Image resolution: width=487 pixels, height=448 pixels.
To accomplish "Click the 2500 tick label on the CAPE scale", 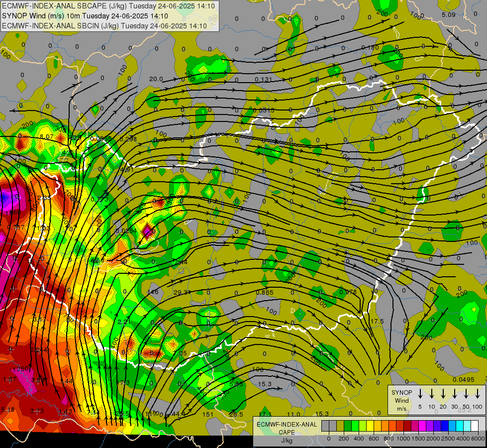I will click(x=448, y=439).
